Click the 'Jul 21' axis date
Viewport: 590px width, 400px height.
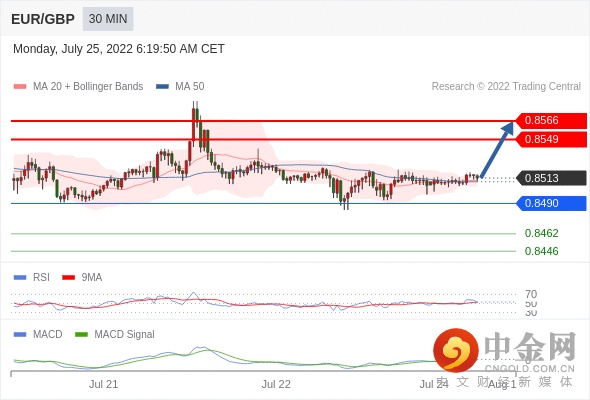pos(103,385)
